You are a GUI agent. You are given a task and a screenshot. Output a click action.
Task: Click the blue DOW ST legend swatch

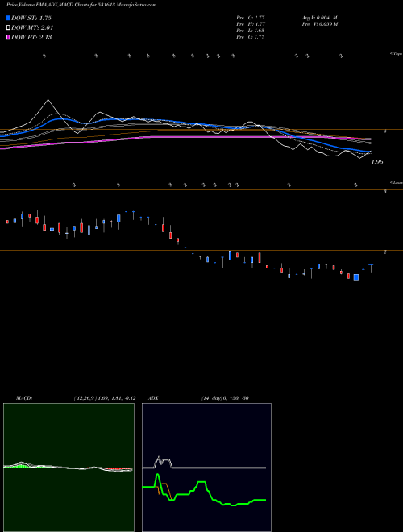(8, 18)
